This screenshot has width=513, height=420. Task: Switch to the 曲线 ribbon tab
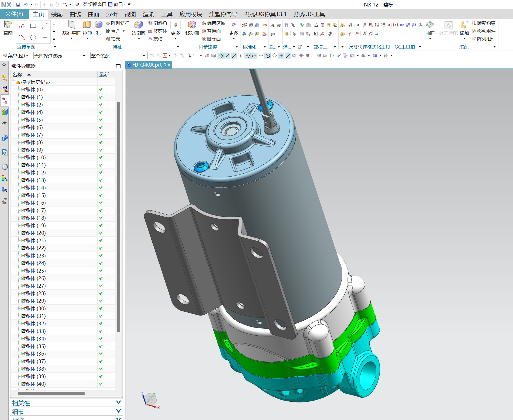75,14
